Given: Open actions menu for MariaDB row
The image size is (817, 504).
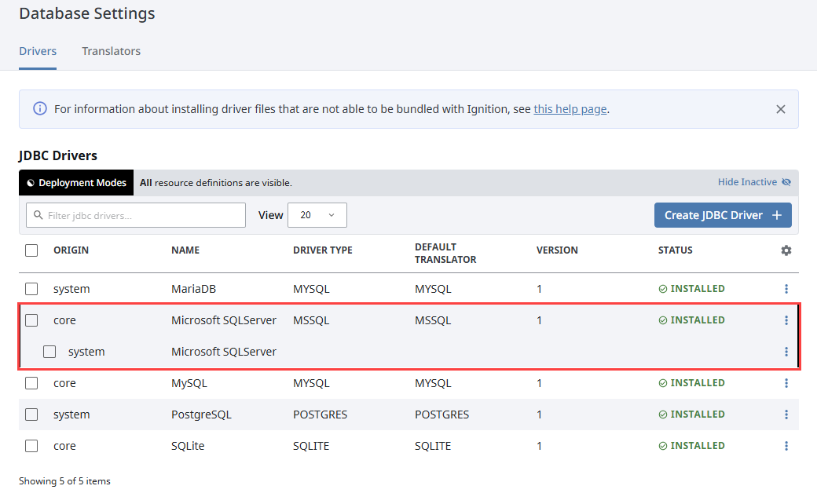Looking at the screenshot, I should pyautogui.click(x=786, y=289).
